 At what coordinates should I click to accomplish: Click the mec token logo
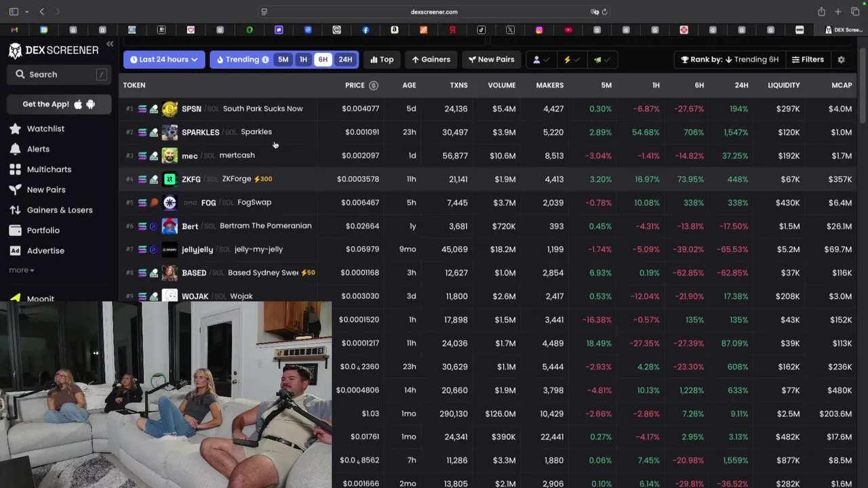point(170,156)
